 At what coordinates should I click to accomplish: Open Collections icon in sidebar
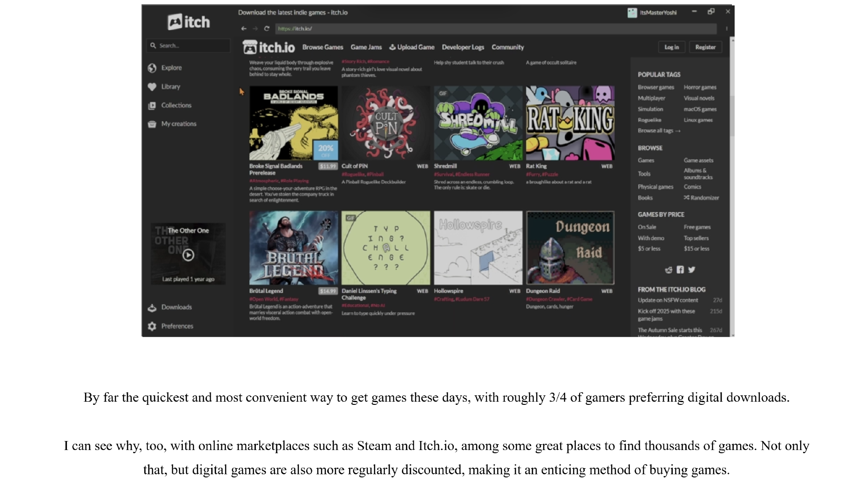coord(152,106)
